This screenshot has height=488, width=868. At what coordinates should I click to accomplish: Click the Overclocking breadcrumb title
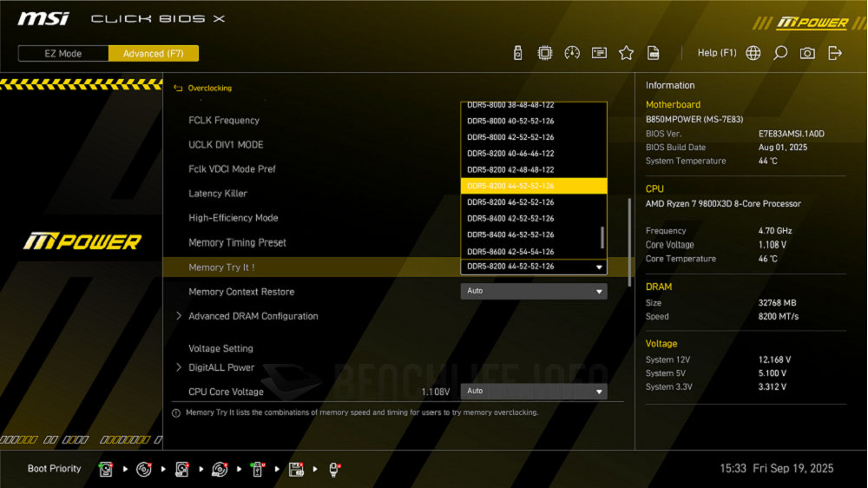click(210, 88)
